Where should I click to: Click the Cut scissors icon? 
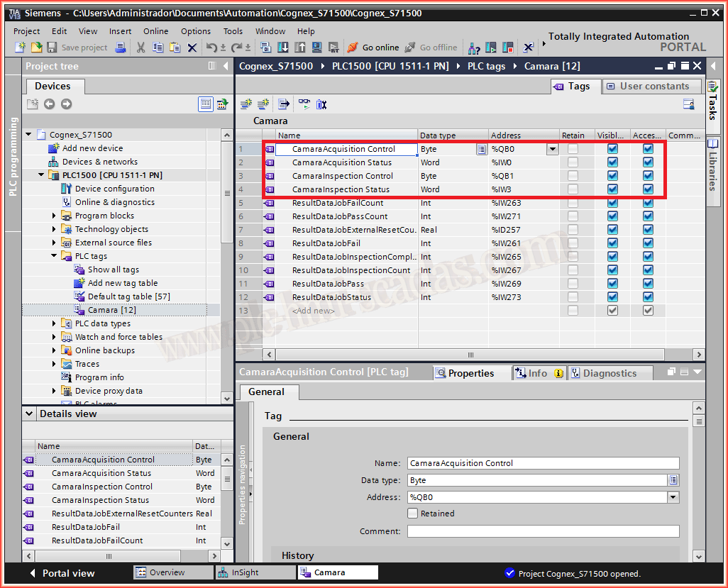tap(140, 48)
